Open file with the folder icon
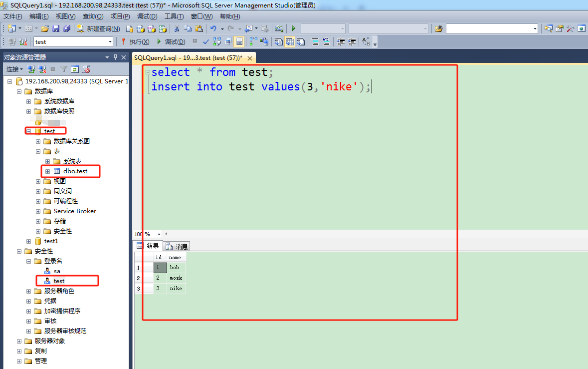 45,28
